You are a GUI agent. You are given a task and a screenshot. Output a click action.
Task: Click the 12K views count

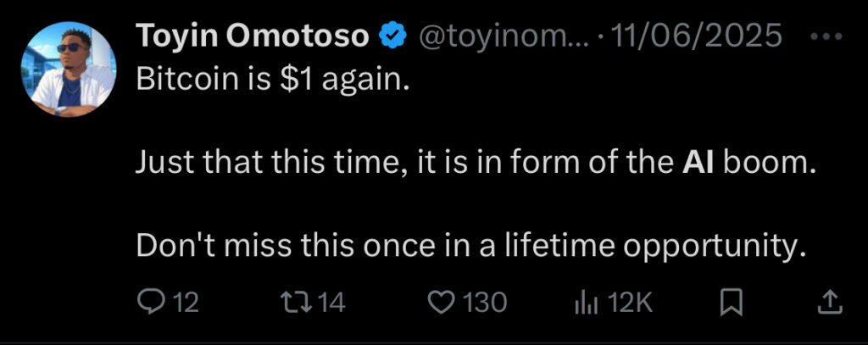point(631,303)
